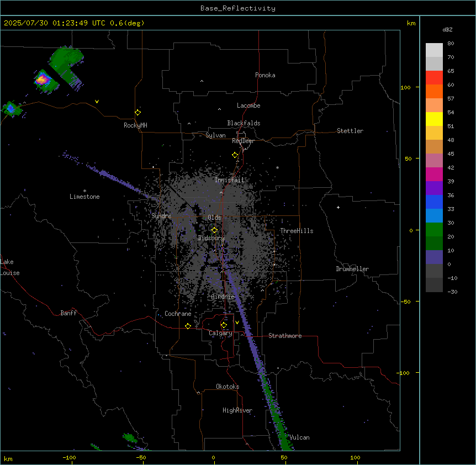Pick the 10 dBZ slate purple swatch

tap(434, 257)
